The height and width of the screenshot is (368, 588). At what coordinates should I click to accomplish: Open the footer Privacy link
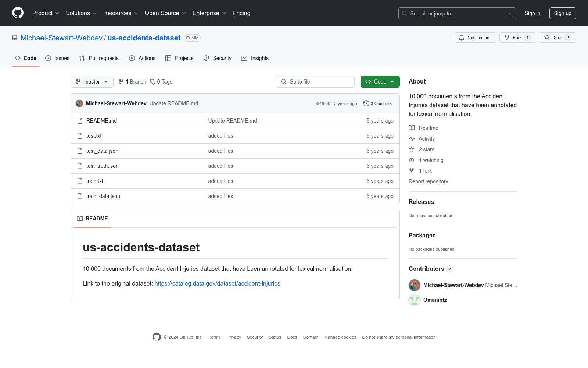point(234,337)
